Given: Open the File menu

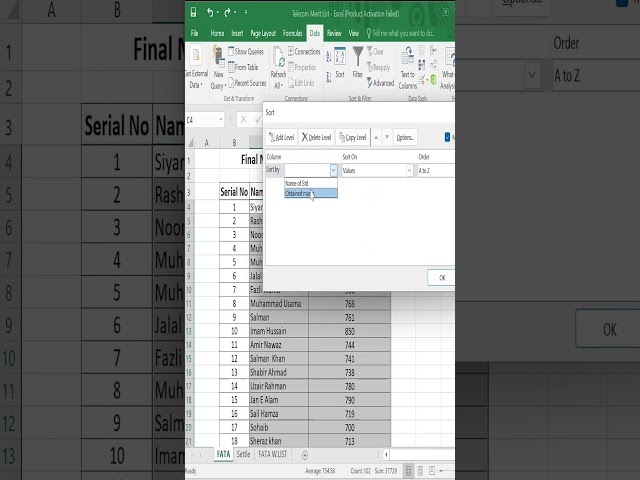Looking at the screenshot, I should pyautogui.click(x=194, y=33).
